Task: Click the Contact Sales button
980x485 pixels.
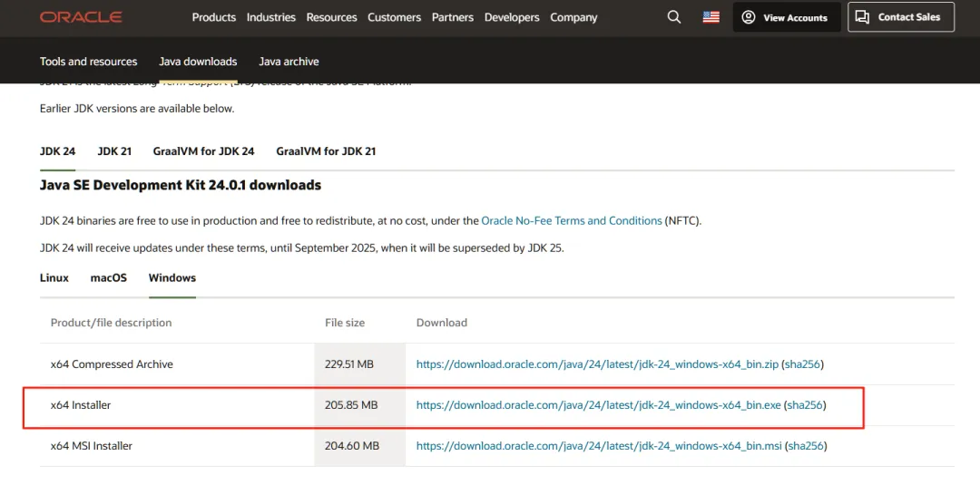Action: (901, 17)
